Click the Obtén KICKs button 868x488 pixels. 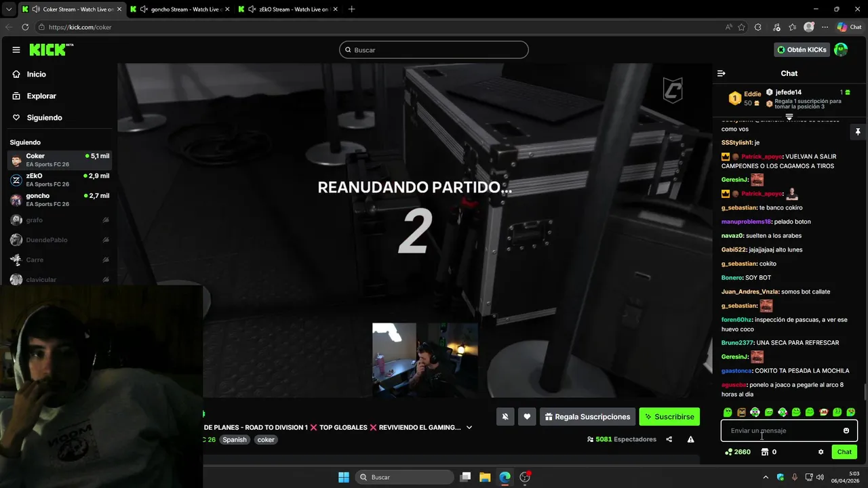802,49
